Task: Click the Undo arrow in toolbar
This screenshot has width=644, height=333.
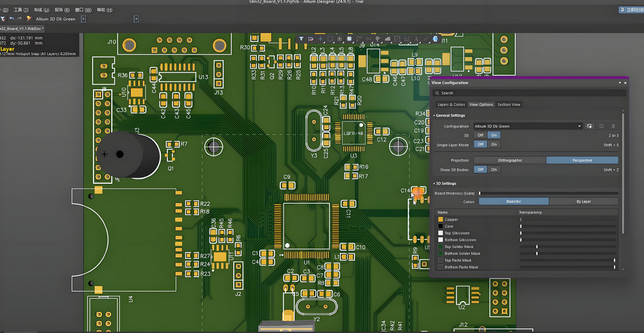Action: point(11,19)
